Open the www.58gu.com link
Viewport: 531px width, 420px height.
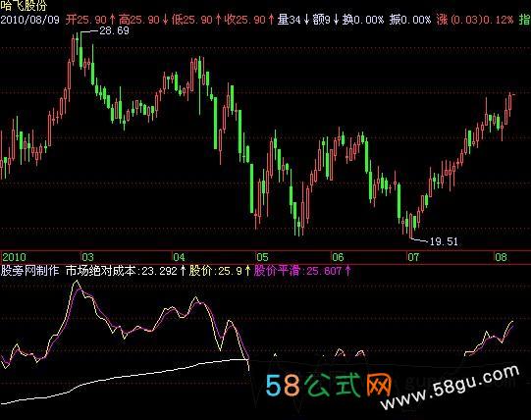[x=450, y=388]
